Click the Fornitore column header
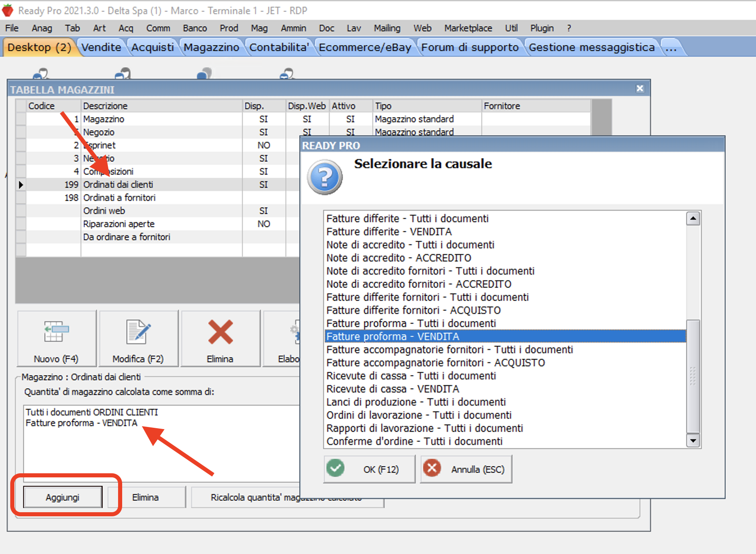The image size is (756, 554). click(536, 106)
